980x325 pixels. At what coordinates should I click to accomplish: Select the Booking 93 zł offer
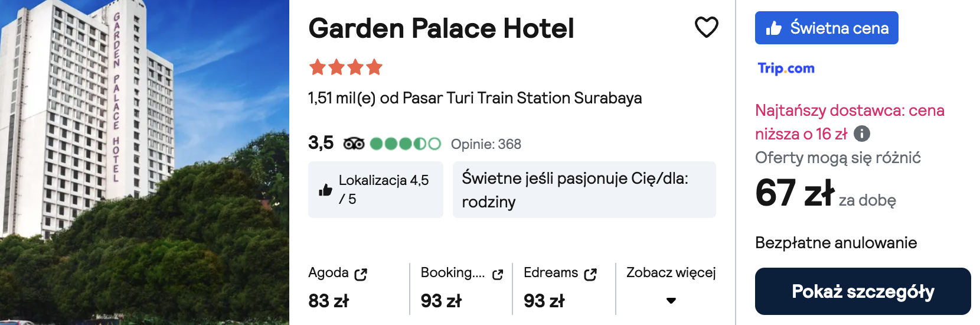[x=462, y=288]
